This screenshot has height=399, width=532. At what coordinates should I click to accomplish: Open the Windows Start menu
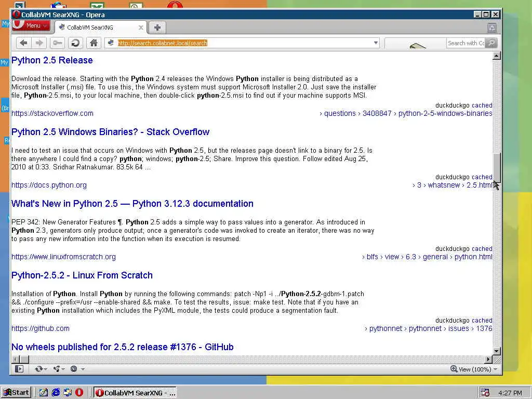[16, 393]
